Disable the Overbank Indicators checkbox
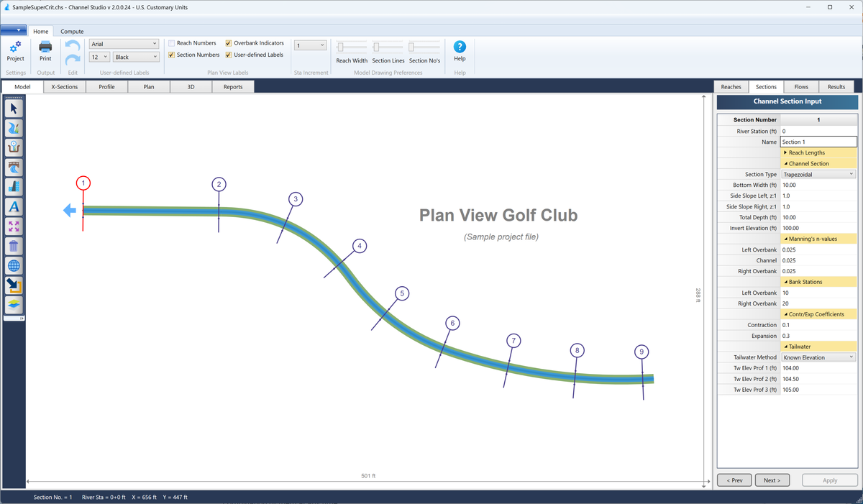863x504 pixels. pos(229,42)
